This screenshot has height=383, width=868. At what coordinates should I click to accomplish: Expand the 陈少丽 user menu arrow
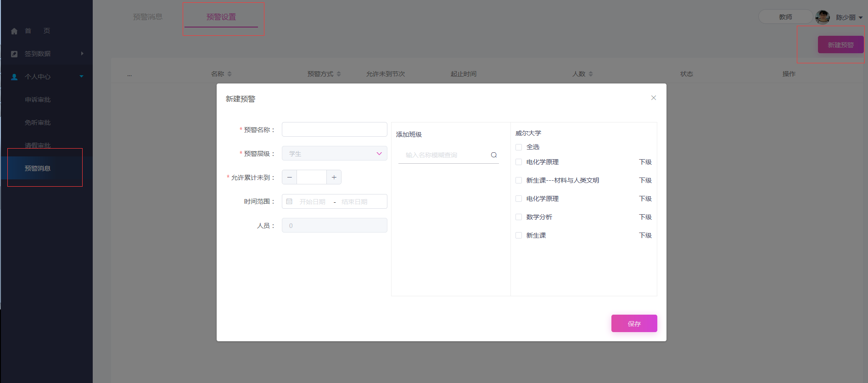(861, 17)
